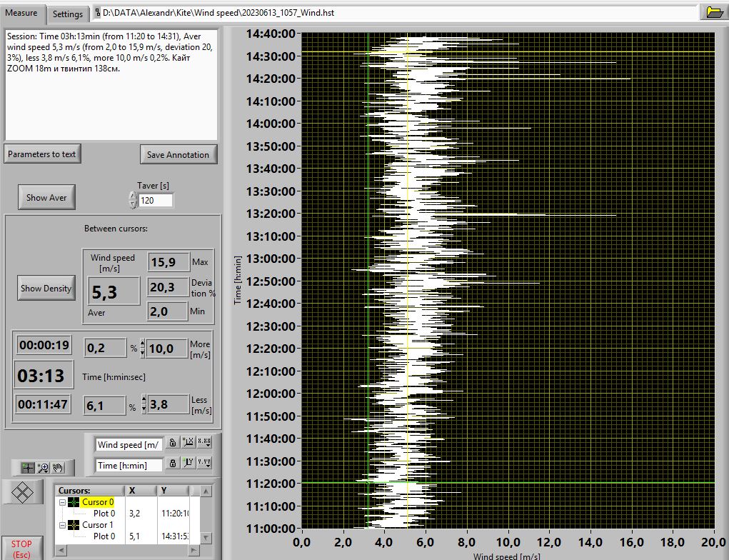
Task: Edit the Wind speed axis label field
Action: [129, 445]
